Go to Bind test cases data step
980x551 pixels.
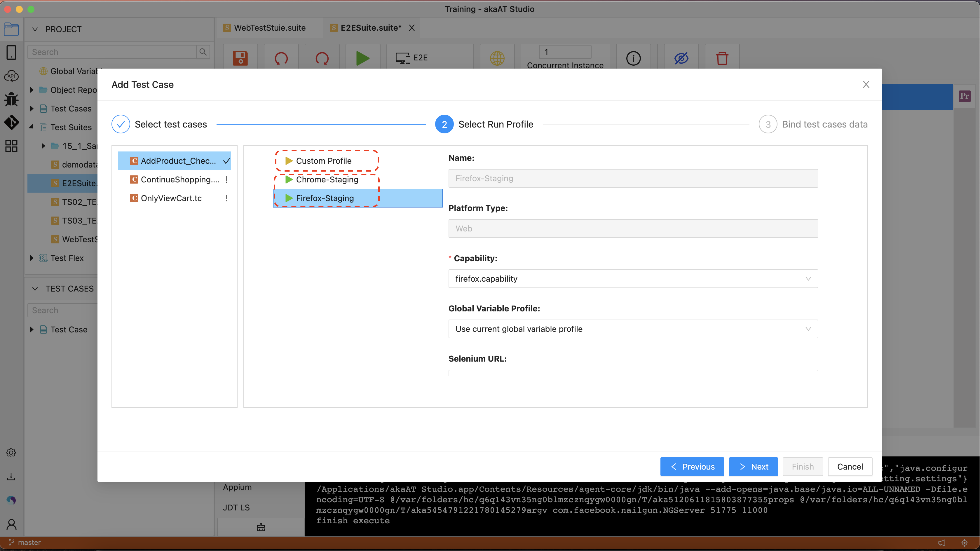(813, 124)
